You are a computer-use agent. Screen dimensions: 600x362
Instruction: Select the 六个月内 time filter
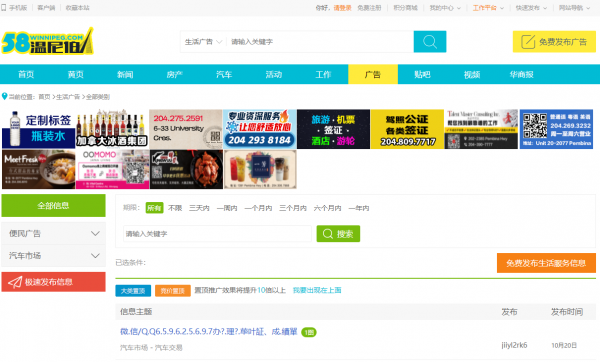pyautogui.click(x=328, y=208)
